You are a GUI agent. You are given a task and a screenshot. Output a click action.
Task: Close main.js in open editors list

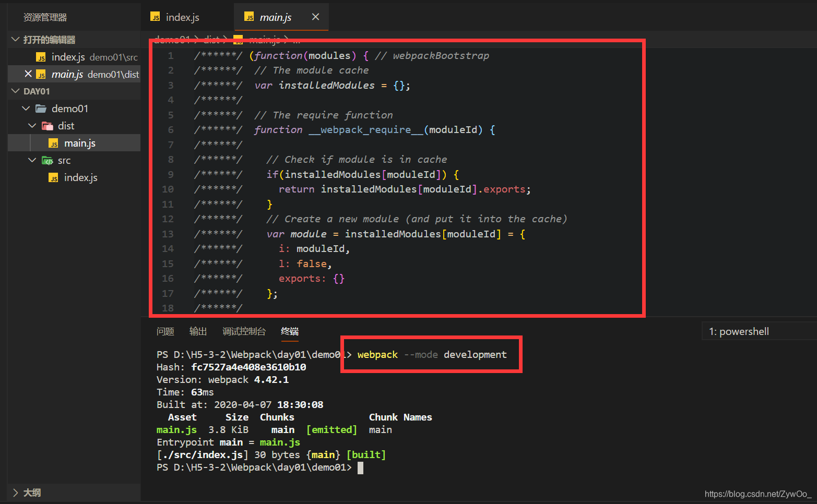[x=28, y=74]
